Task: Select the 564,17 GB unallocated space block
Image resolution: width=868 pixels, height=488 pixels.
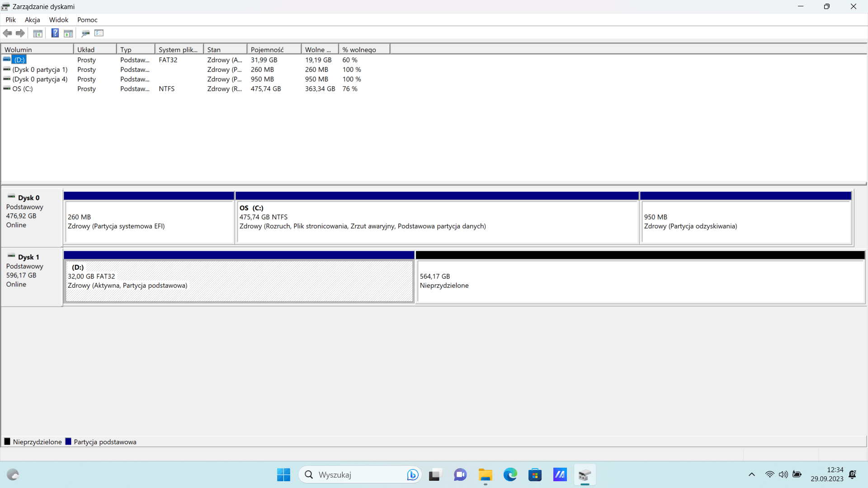Action: (640, 281)
